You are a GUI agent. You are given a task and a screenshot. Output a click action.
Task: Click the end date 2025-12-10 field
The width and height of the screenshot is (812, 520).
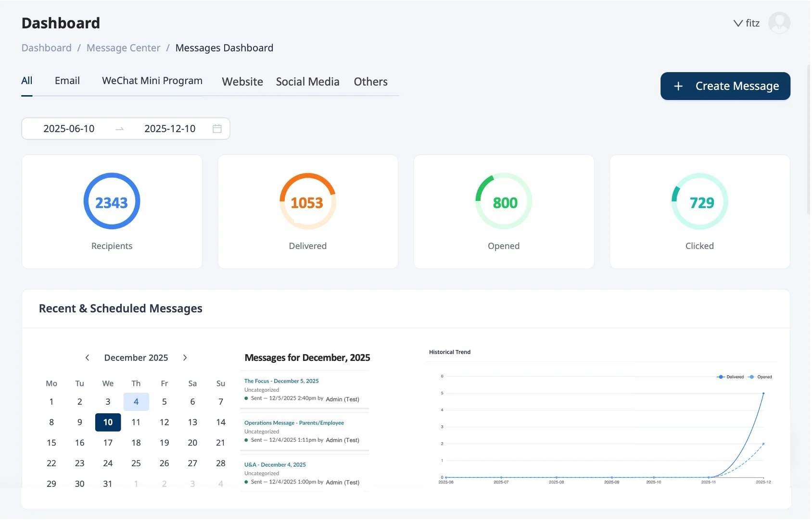170,129
